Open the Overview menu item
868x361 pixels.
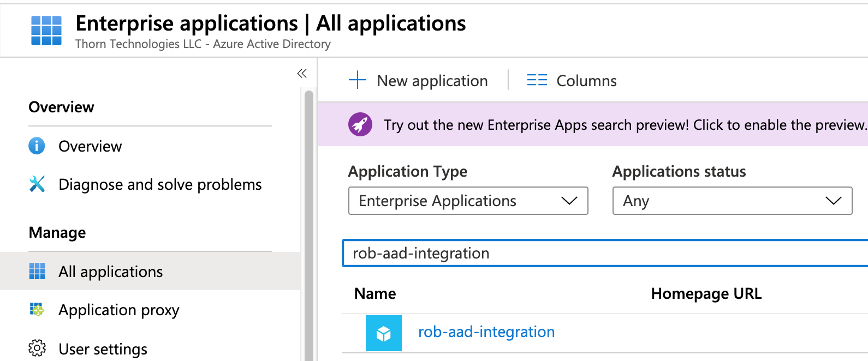click(x=90, y=146)
